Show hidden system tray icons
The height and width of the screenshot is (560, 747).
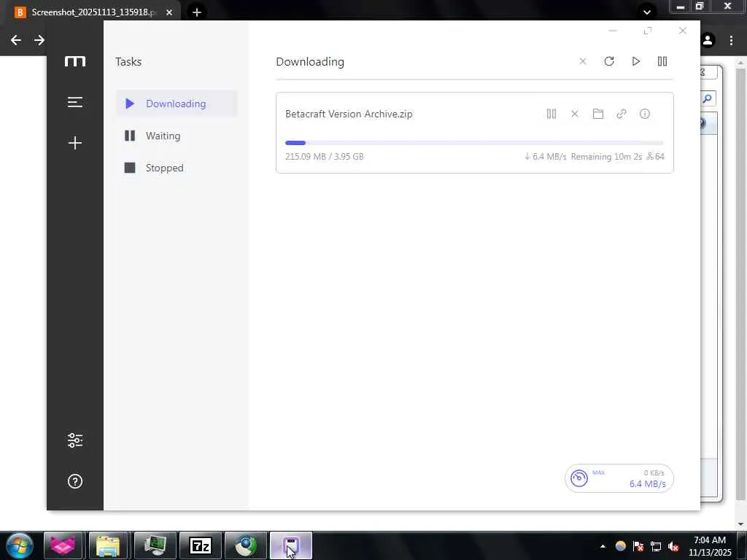(x=603, y=546)
